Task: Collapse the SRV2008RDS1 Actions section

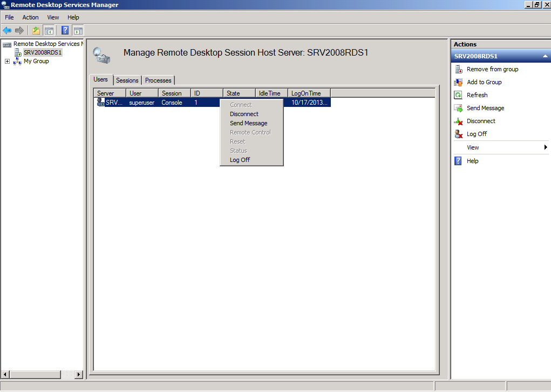Action: (x=545, y=56)
